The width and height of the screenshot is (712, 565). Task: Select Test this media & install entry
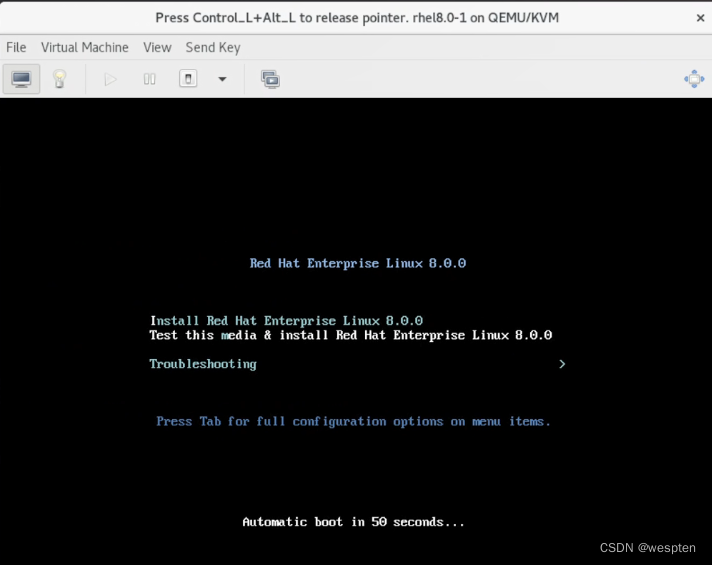coord(351,335)
